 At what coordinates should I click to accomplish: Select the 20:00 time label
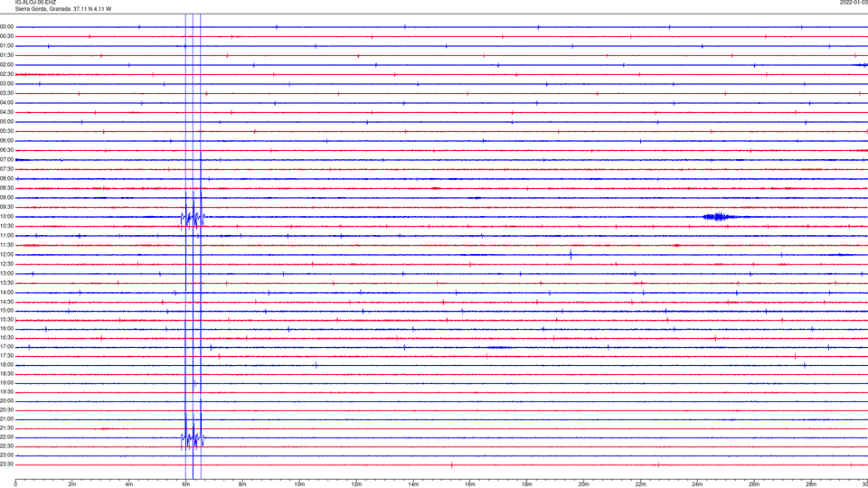click(x=7, y=401)
